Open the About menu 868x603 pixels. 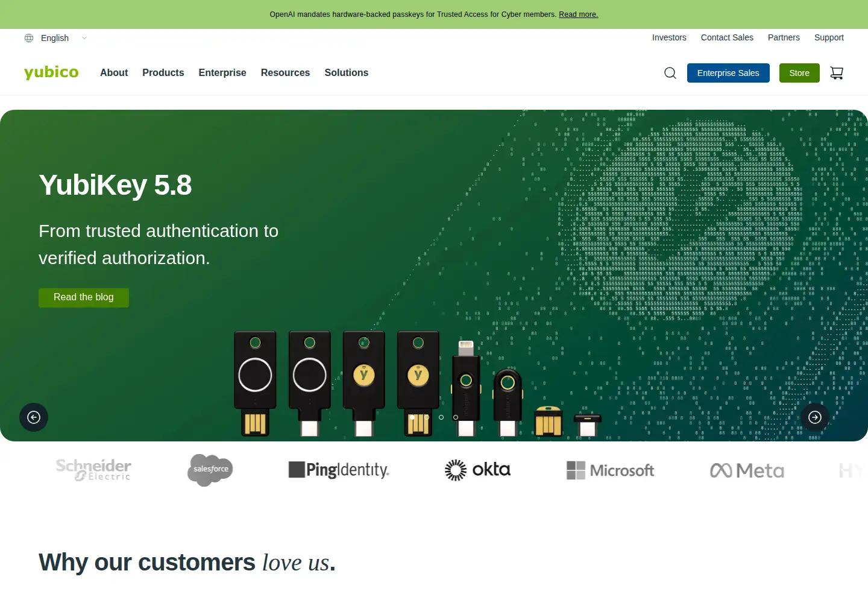pyautogui.click(x=114, y=73)
